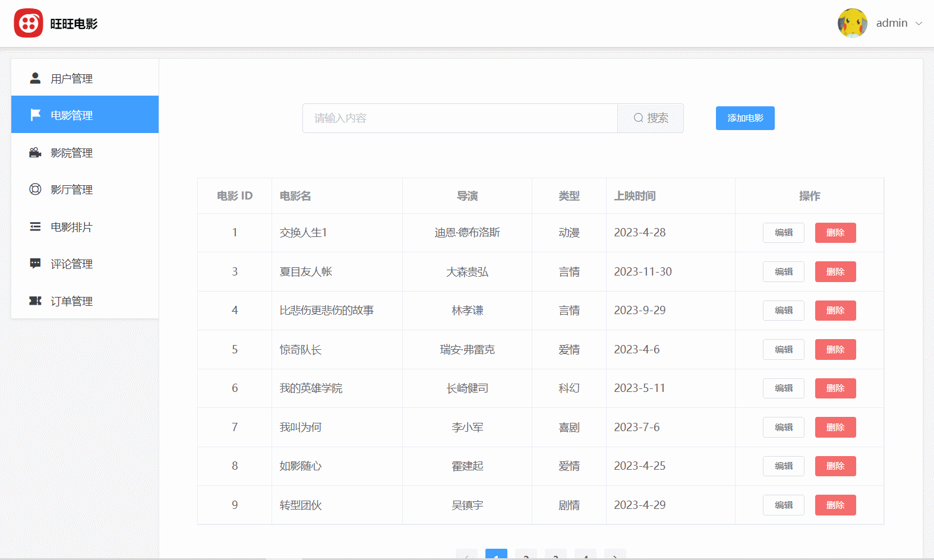934x560 pixels.
Task: Edit the 我叫为何 row
Action: click(x=784, y=427)
